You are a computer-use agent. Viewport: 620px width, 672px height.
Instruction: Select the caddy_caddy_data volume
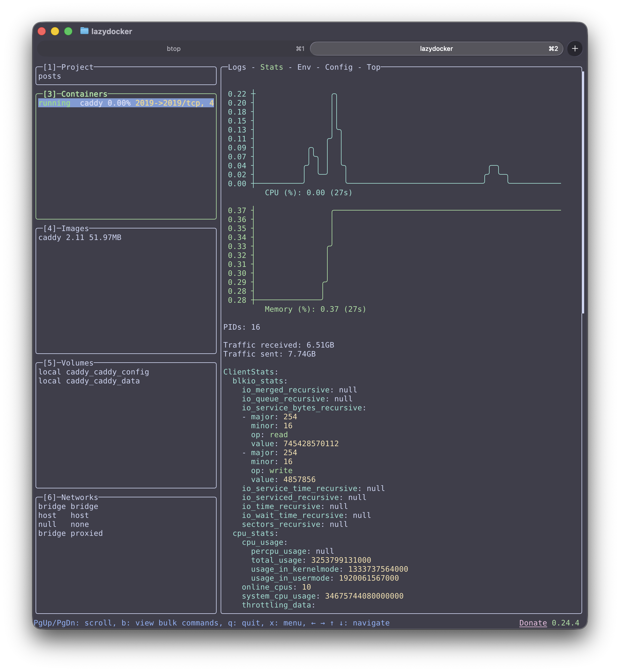[x=89, y=381]
